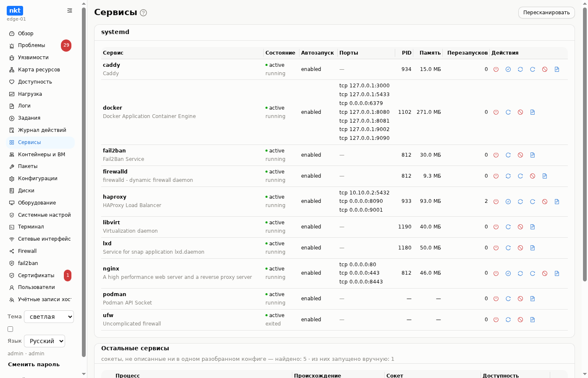
Task: Validate haproxy config with the check-circle icon
Action: tap(508, 202)
